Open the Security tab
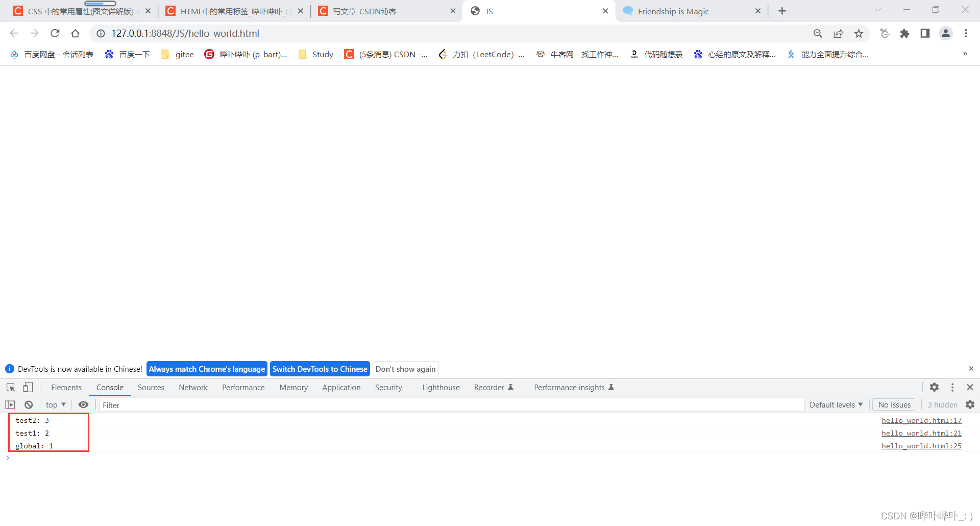The height and width of the screenshot is (526, 980). [x=388, y=387]
